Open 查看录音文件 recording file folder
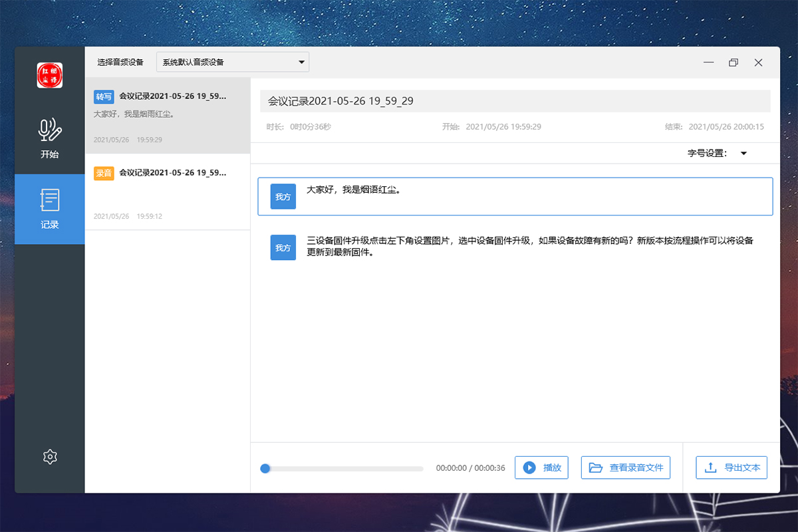 (626, 467)
